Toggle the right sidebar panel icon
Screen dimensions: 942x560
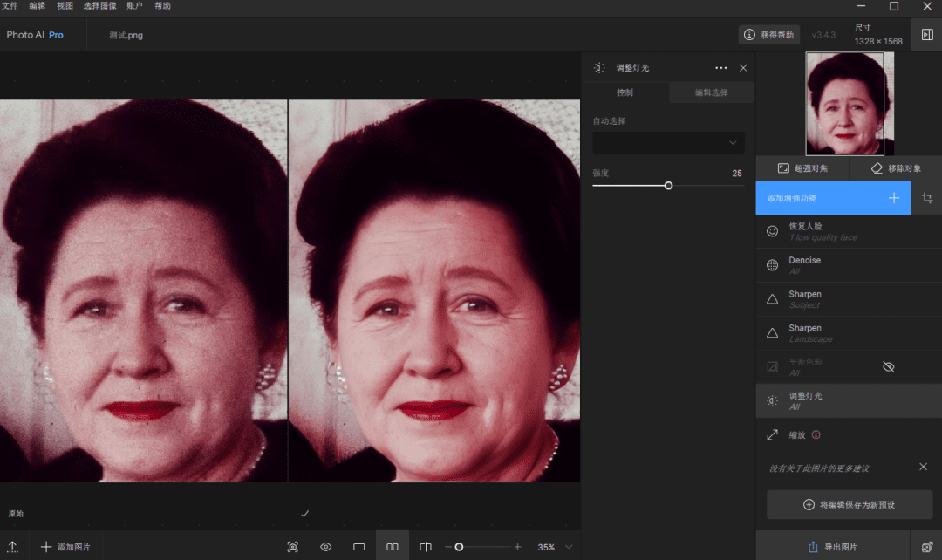click(925, 35)
